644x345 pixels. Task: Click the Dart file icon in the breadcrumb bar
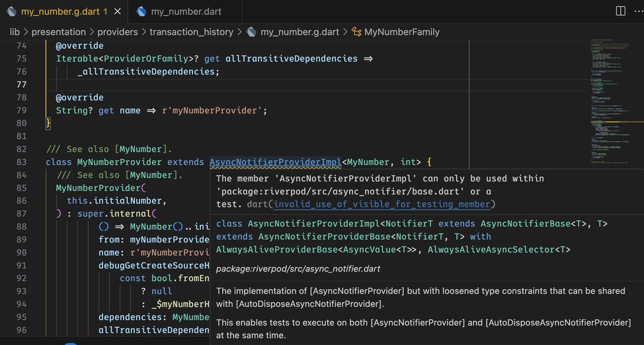252,32
